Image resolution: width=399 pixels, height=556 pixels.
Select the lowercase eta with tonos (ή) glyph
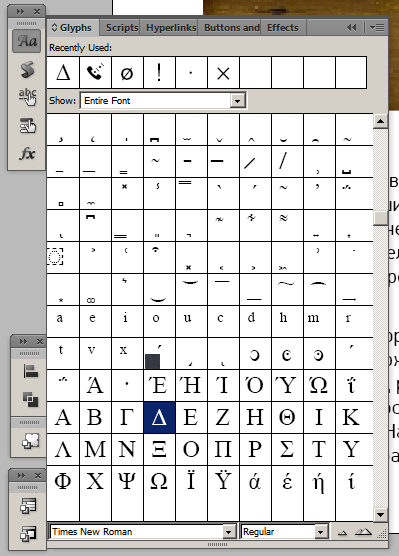coord(320,482)
